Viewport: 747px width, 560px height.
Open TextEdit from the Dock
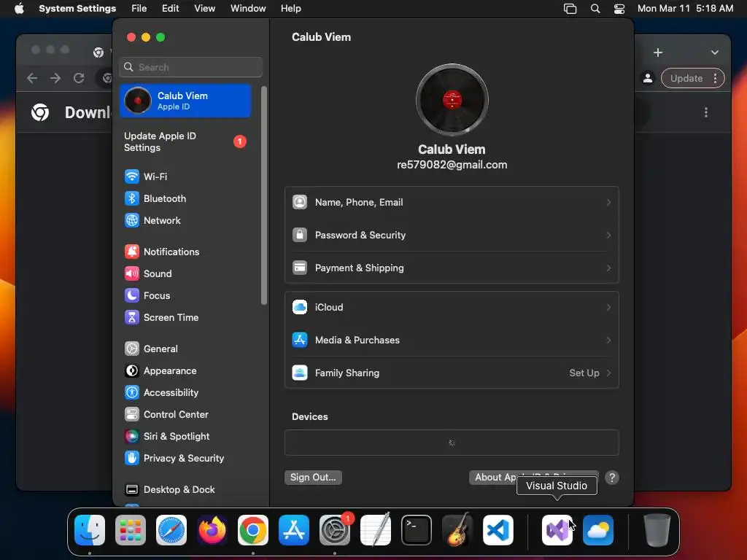click(376, 530)
